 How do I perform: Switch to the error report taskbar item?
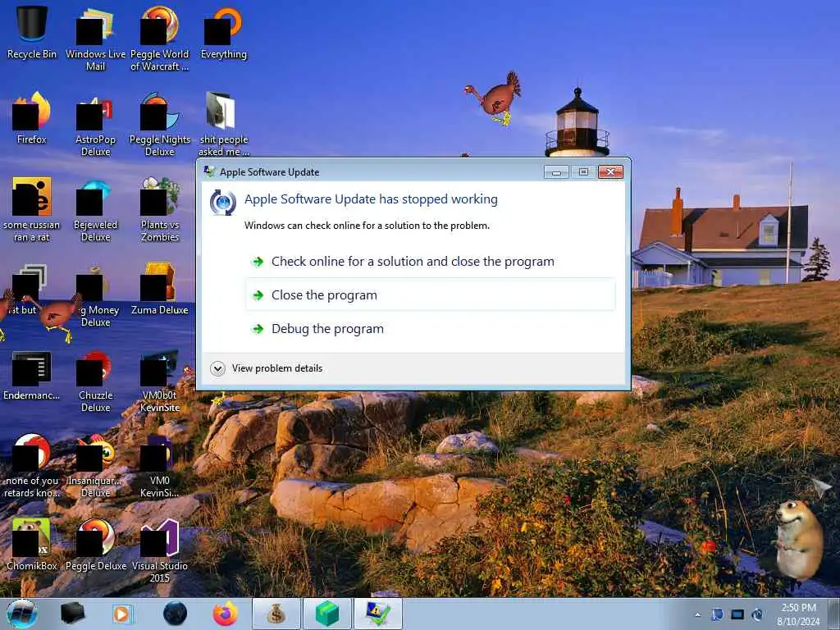point(377,614)
